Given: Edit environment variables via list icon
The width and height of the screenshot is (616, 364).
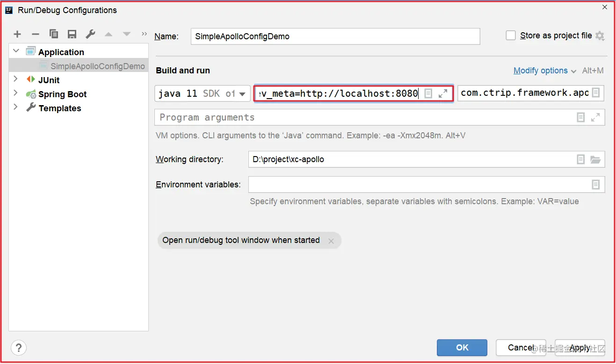Looking at the screenshot, I should coord(595,185).
